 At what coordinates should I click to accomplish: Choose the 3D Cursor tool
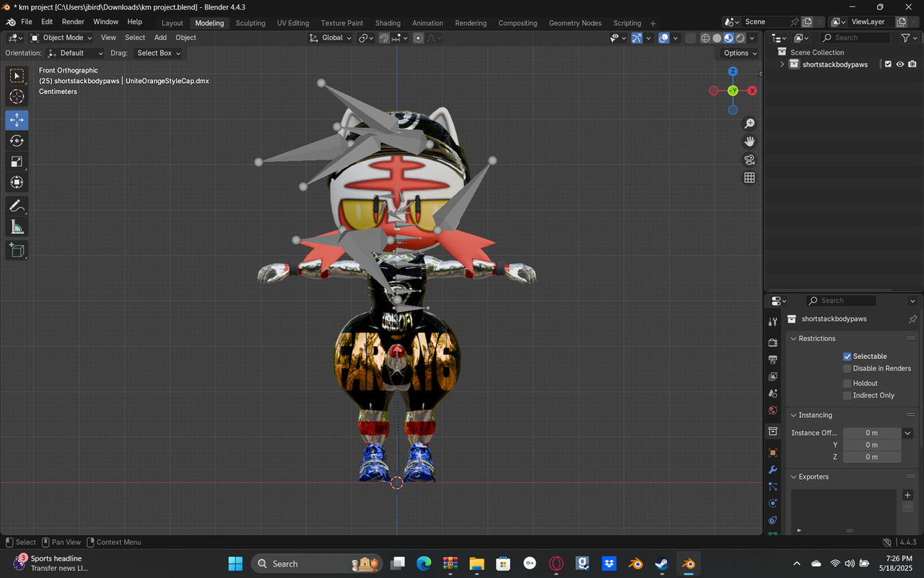17,97
